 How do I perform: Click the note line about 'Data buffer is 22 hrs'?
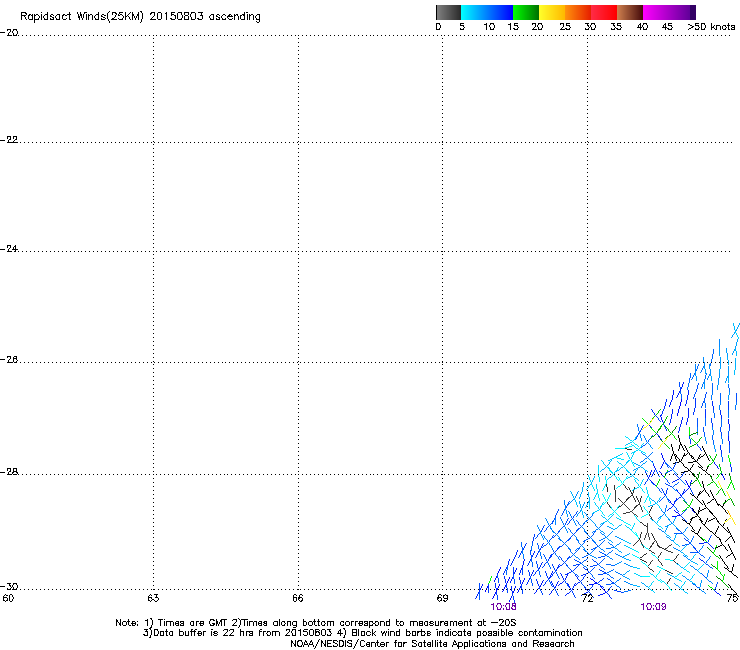click(362, 633)
